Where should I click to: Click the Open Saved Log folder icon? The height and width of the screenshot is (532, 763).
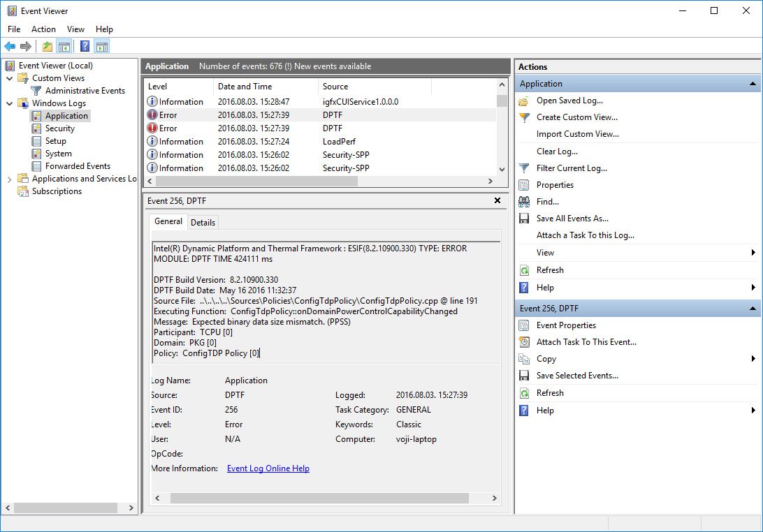[524, 101]
